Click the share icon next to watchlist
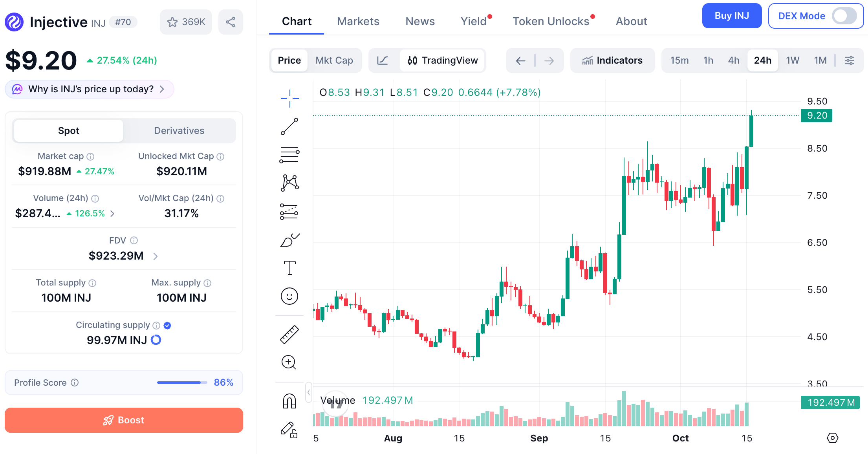This screenshot has width=868, height=454. click(231, 22)
